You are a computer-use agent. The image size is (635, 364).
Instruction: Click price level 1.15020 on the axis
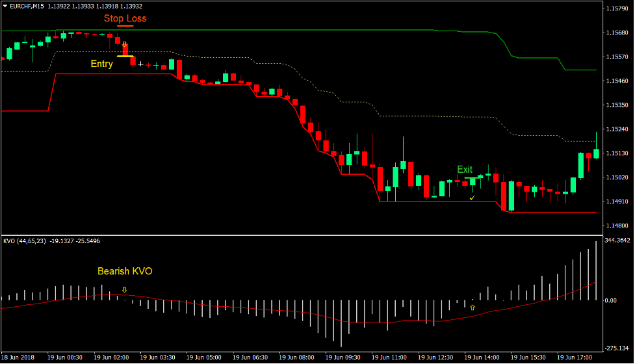[617, 177]
